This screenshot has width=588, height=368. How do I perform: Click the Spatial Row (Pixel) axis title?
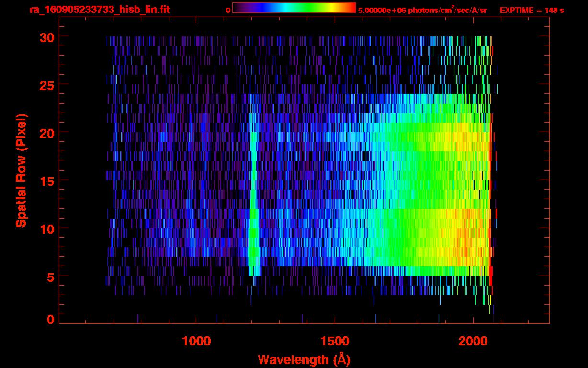21,170
